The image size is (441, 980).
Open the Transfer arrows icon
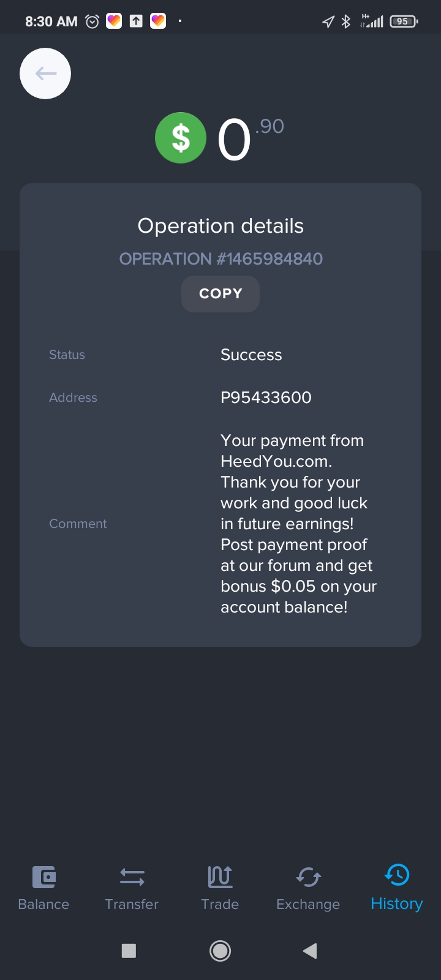point(132,877)
